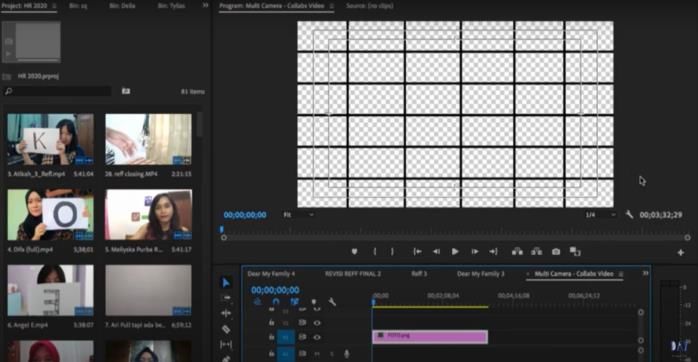Open timeline display settings wrench
The width and height of the screenshot is (698, 362).
tap(332, 302)
